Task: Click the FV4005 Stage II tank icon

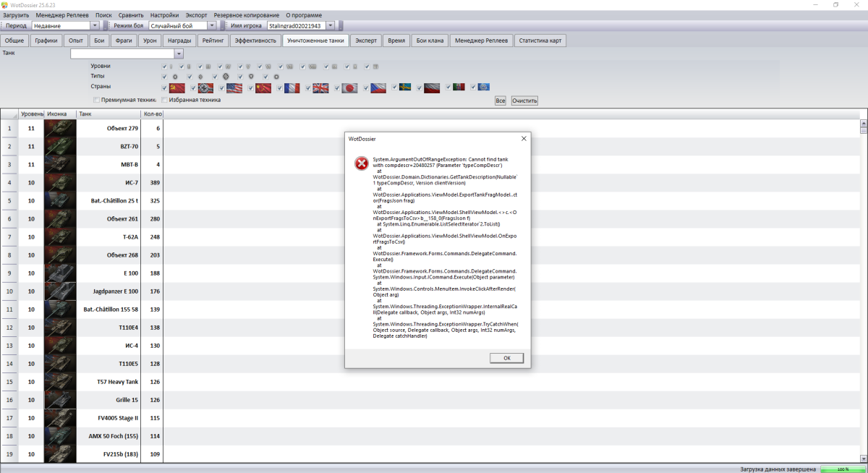Action: [x=60, y=417]
